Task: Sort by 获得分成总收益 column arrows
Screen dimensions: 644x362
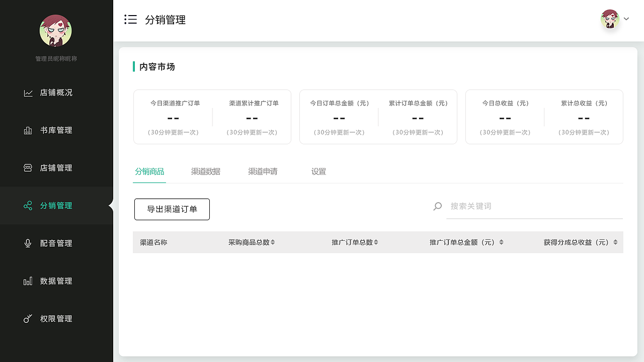Action: tap(615, 242)
